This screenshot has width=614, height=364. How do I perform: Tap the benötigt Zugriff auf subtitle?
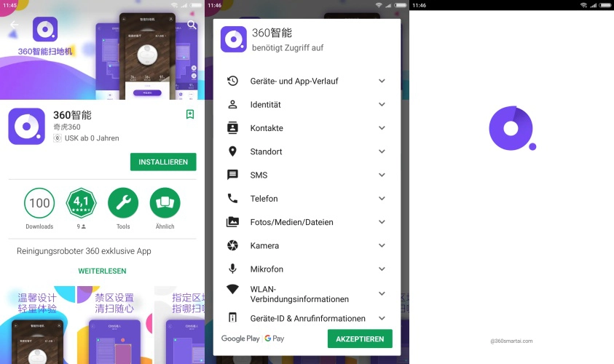tap(288, 48)
